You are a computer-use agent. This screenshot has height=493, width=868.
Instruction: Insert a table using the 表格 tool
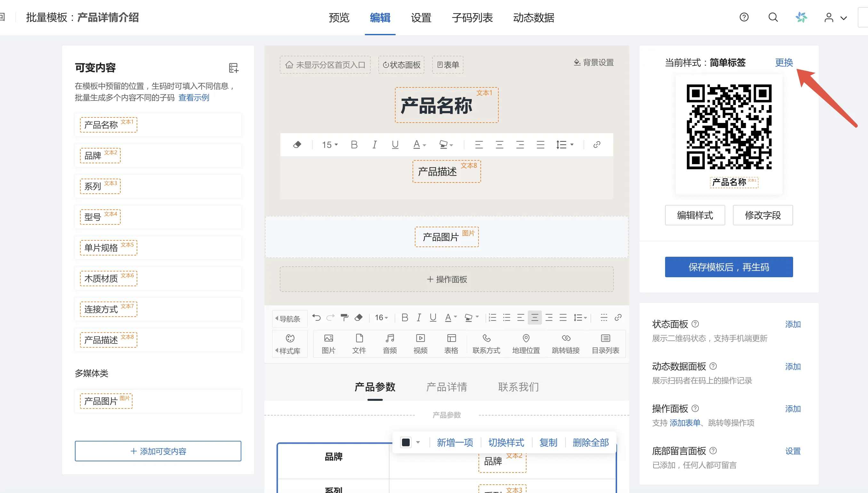pyautogui.click(x=451, y=344)
